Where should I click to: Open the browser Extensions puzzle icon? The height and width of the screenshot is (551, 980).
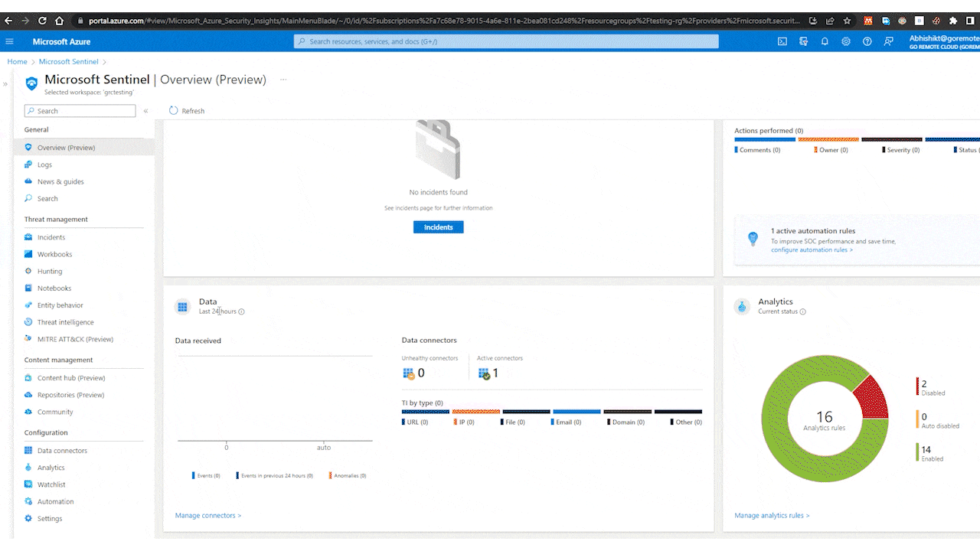click(953, 21)
